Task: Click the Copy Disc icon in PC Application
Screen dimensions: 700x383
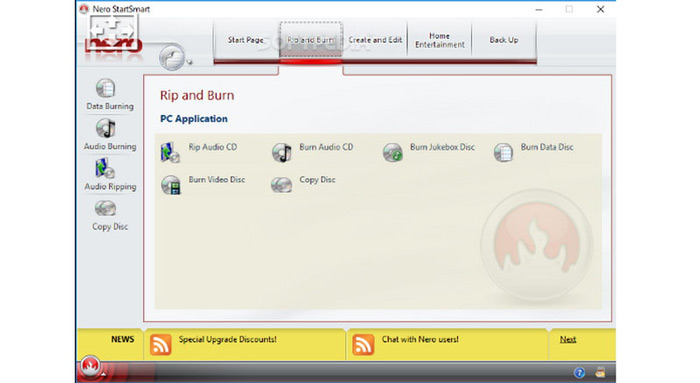Action: 282,185
